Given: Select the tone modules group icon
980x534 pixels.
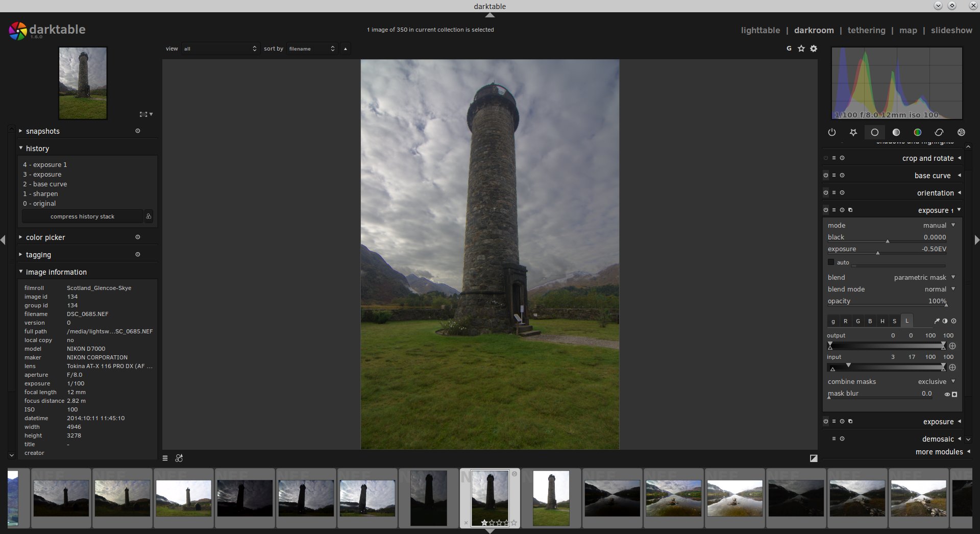Looking at the screenshot, I should click(896, 132).
